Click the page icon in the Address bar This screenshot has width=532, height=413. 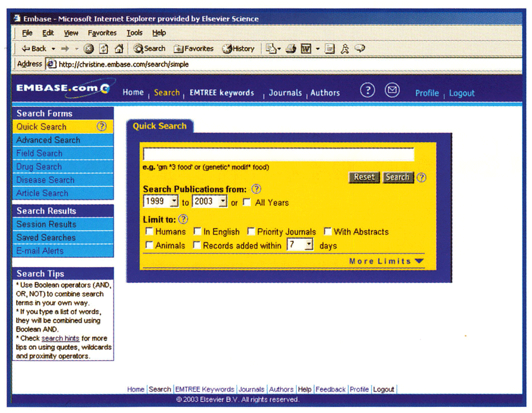coord(51,64)
